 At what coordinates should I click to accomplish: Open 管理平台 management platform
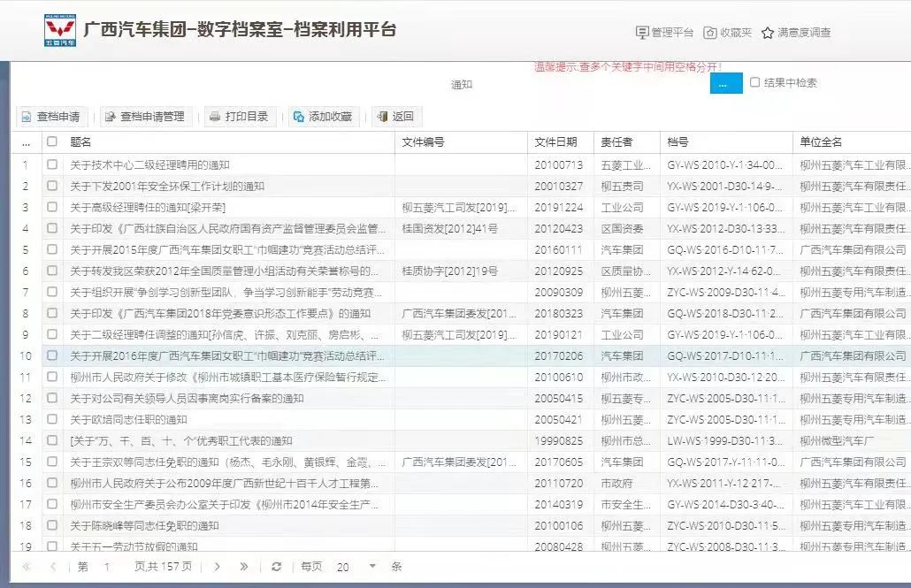click(664, 33)
